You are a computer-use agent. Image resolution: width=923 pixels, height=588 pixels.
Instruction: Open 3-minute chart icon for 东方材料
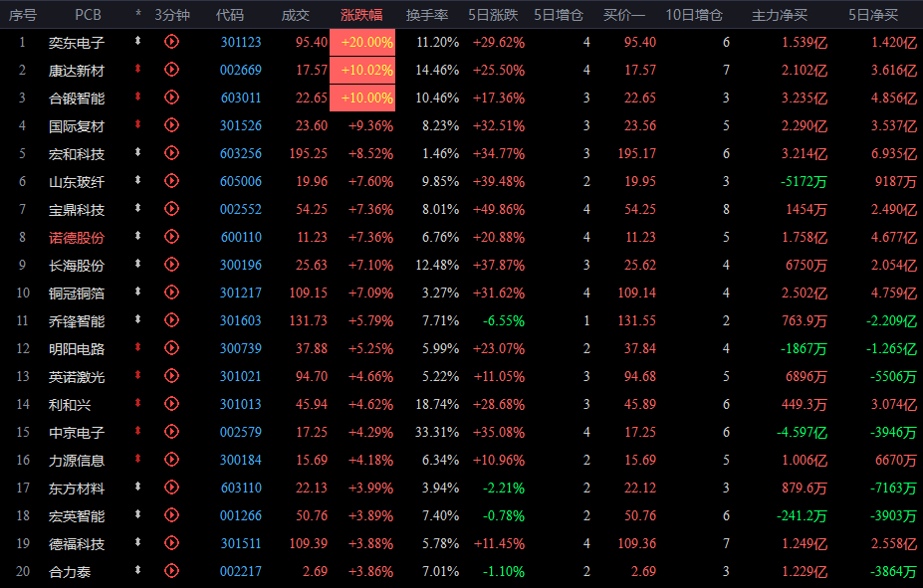tap(171, 488)
